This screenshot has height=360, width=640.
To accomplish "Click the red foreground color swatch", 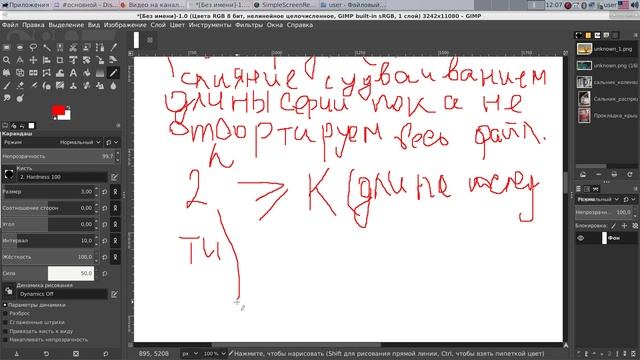I will point(58,110).
